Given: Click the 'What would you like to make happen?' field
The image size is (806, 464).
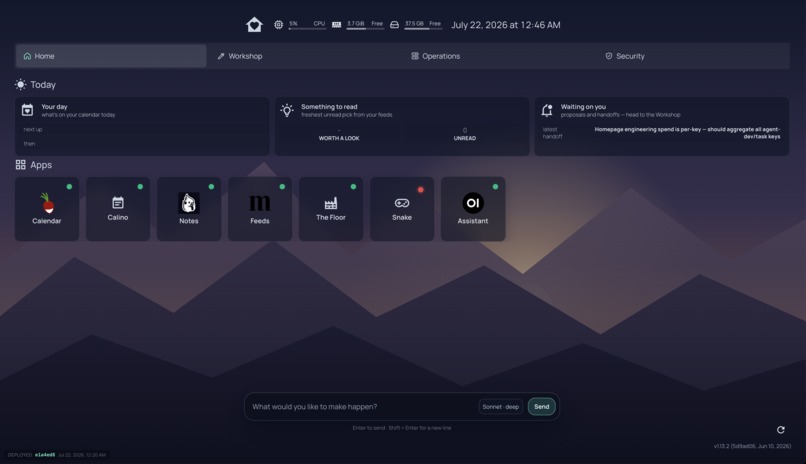Looking at the screenshot, I should (362, 406).
